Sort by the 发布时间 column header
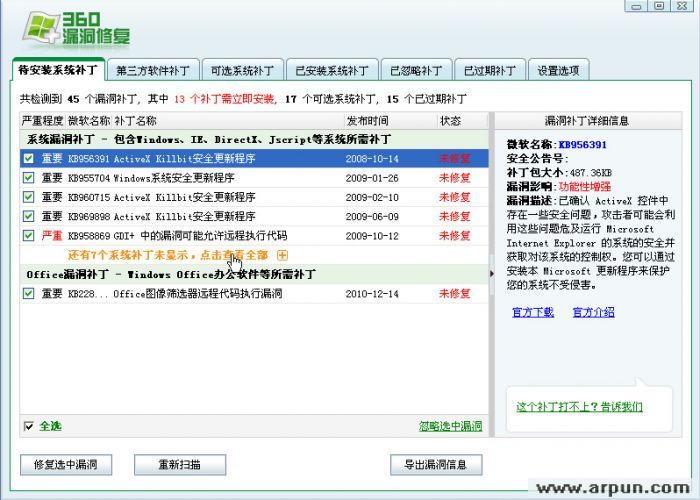Viewport: 700px width, 500px height. click(x=366, y=121)
